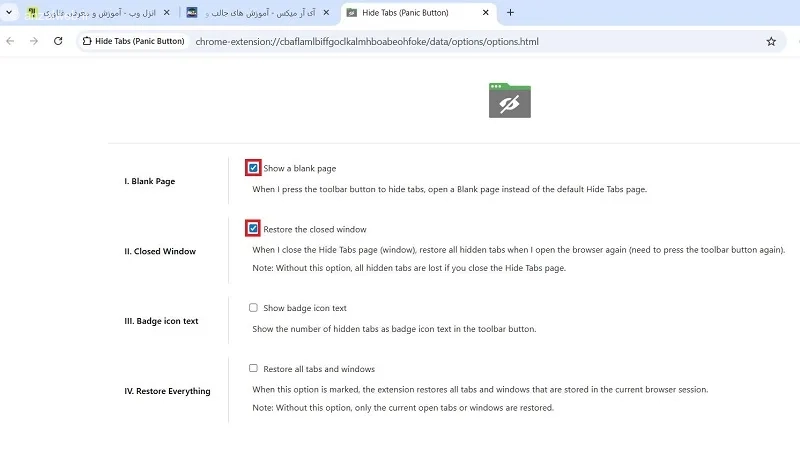Reload the page with the refresh icon

(58, 41)
